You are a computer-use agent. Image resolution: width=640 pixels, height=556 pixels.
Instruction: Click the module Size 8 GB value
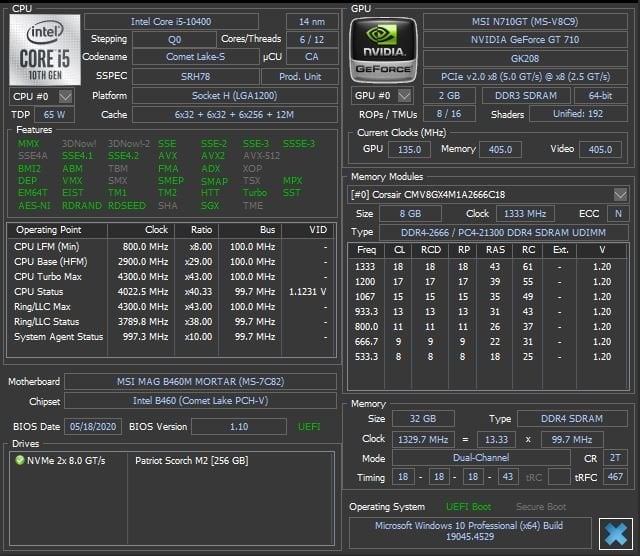(x=410, y=214)
